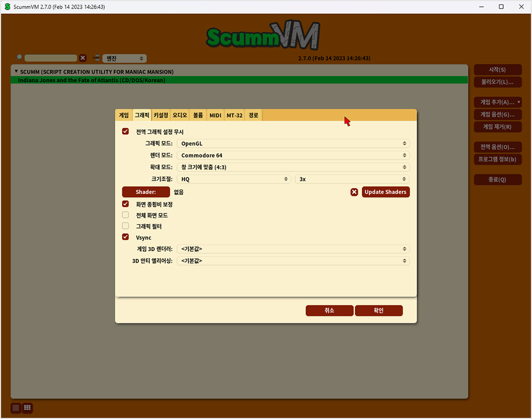532x419 pixels.
Task: Open the MT-32 tab
Action: click(235, 116)
